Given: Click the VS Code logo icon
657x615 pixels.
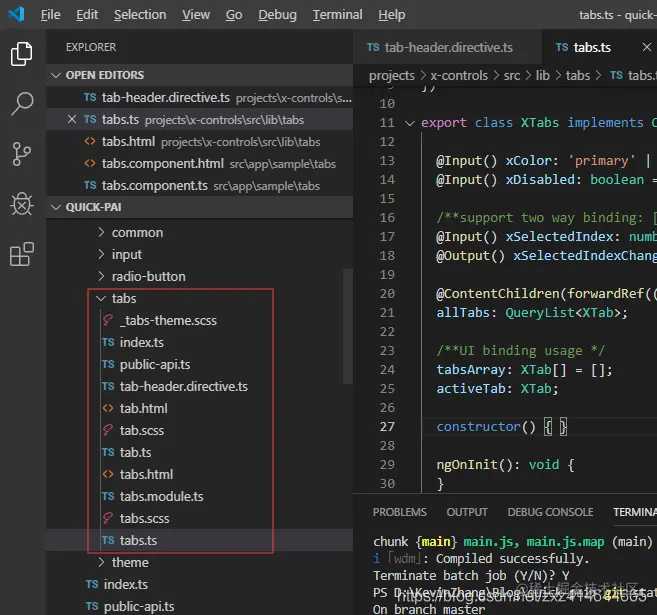Looking at the screenshot, I should 16,14.
